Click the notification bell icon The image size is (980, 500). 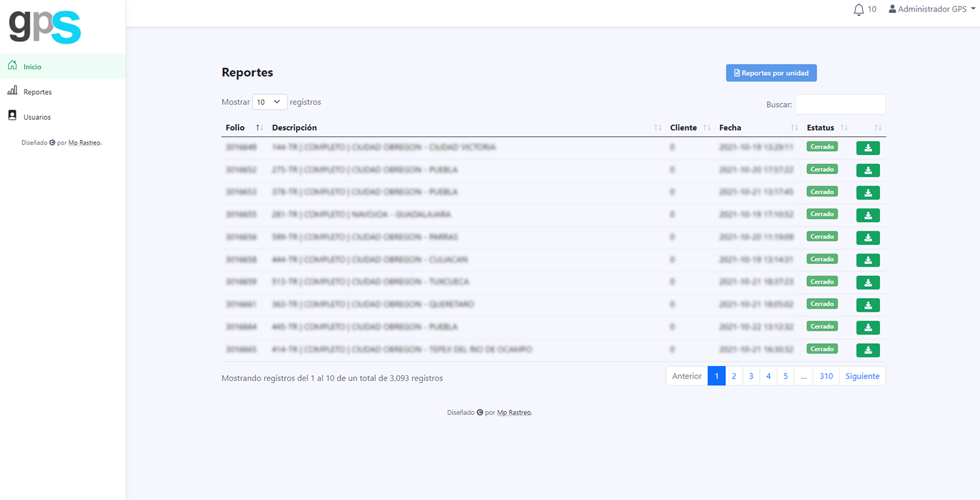(x=858, y=10)
